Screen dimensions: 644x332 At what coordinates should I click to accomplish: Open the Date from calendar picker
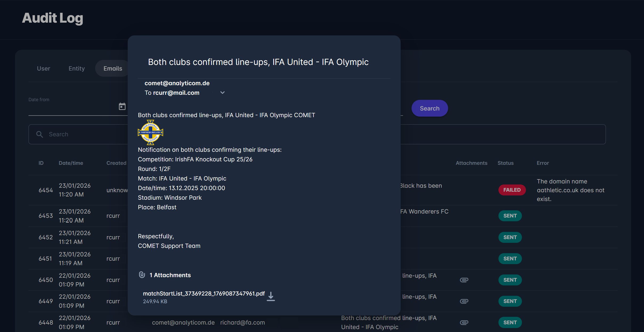tap(122, 106)
